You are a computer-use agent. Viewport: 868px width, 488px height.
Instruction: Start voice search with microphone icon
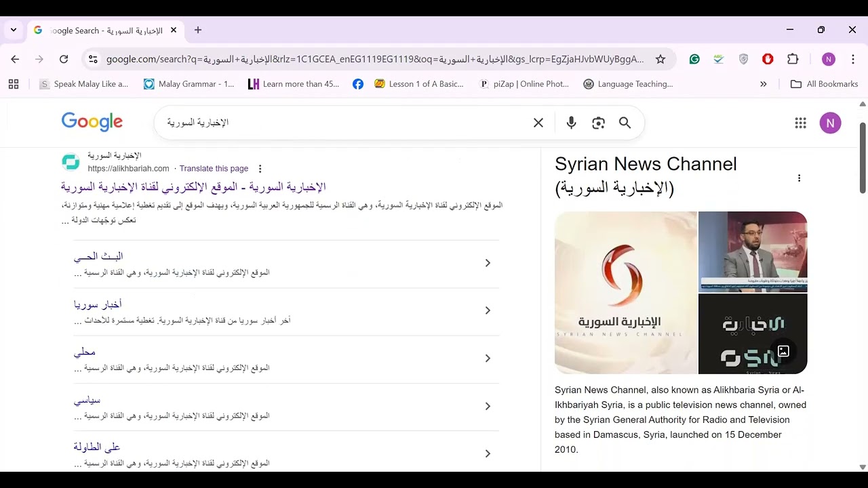(571, 123)
